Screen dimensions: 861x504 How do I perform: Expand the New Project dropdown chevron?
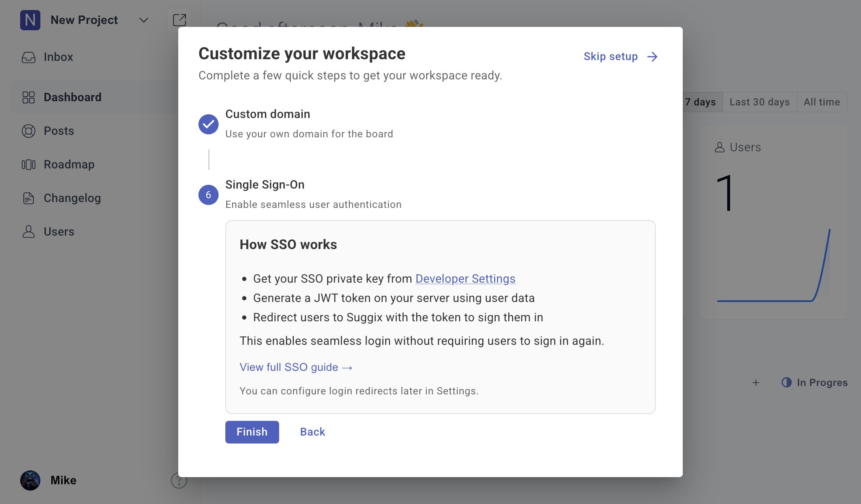[x=144, y=20]
